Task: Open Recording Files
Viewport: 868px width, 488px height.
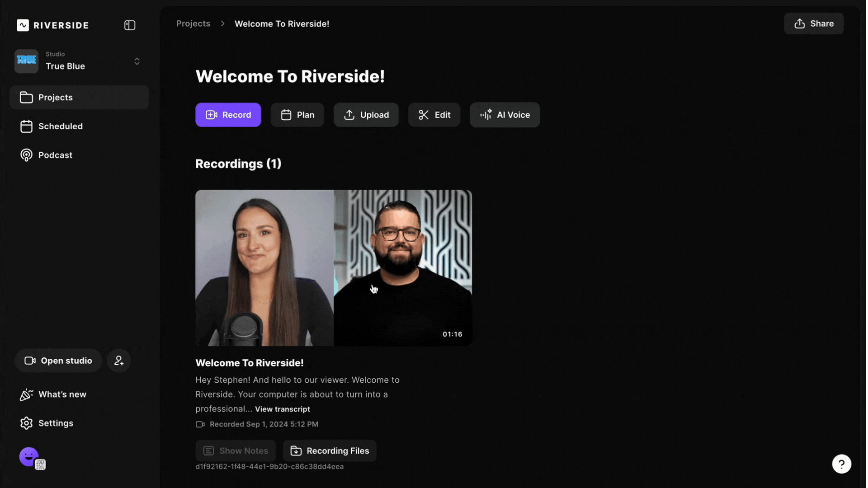Action: pos(330,451)
